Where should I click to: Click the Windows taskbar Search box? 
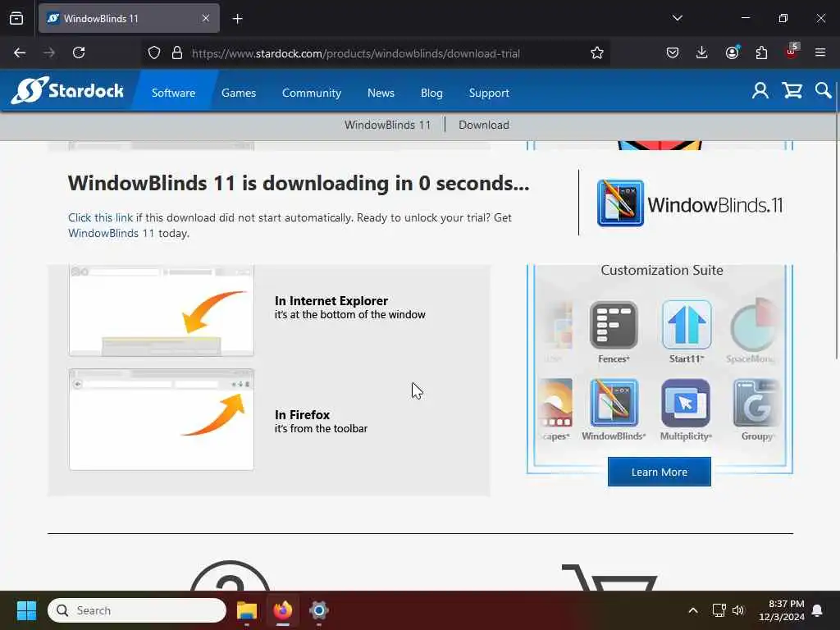tap(137, 610)
